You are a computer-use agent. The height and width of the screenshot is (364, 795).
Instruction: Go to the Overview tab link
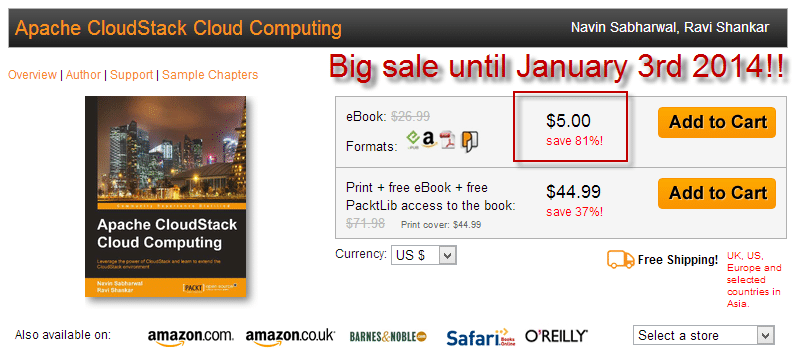click(32, 75)
